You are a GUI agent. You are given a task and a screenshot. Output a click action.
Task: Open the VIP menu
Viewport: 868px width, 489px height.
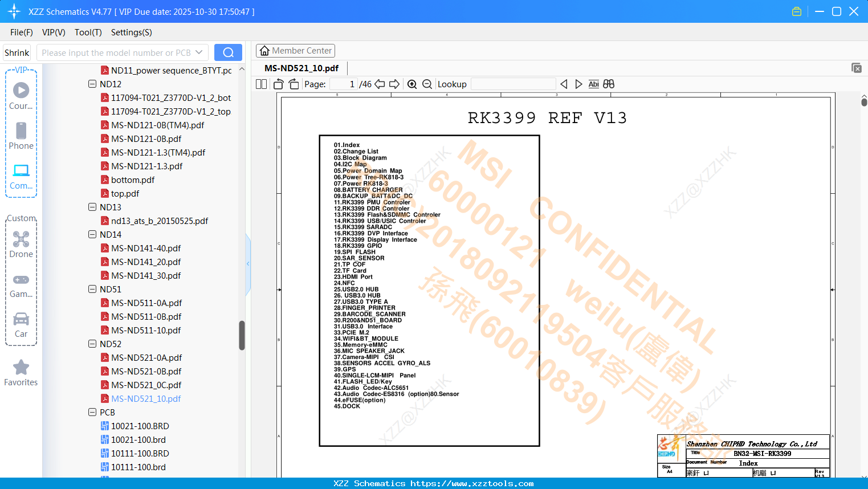pyautogui.click(x=54, y=32)
